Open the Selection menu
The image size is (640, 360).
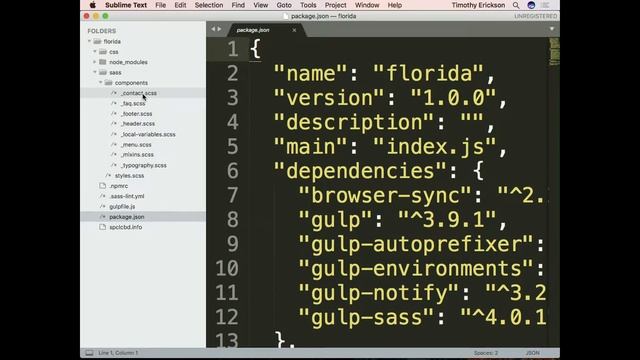(209, 5)
